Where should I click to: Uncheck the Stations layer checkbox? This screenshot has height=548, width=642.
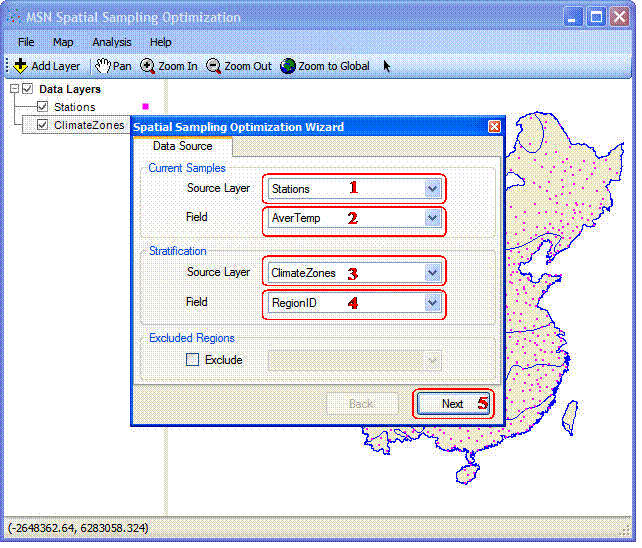point(42,106)
